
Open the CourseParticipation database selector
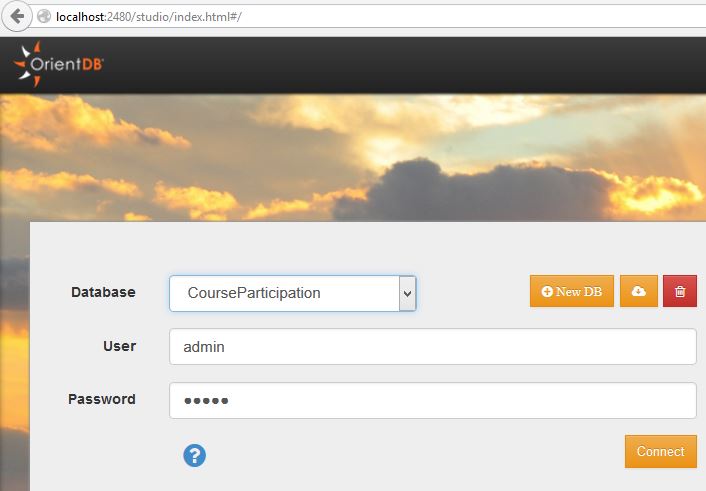click(x=284, y=294)
